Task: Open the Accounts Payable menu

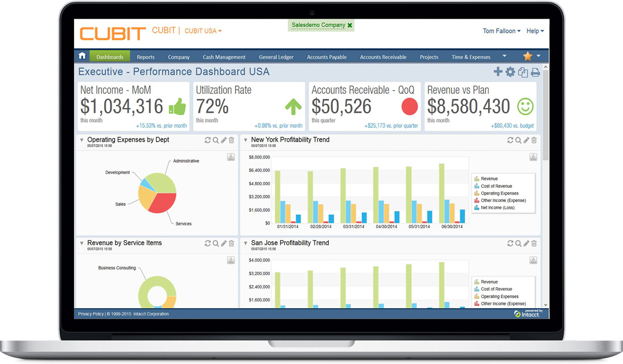Action: [x=327, y=57]
